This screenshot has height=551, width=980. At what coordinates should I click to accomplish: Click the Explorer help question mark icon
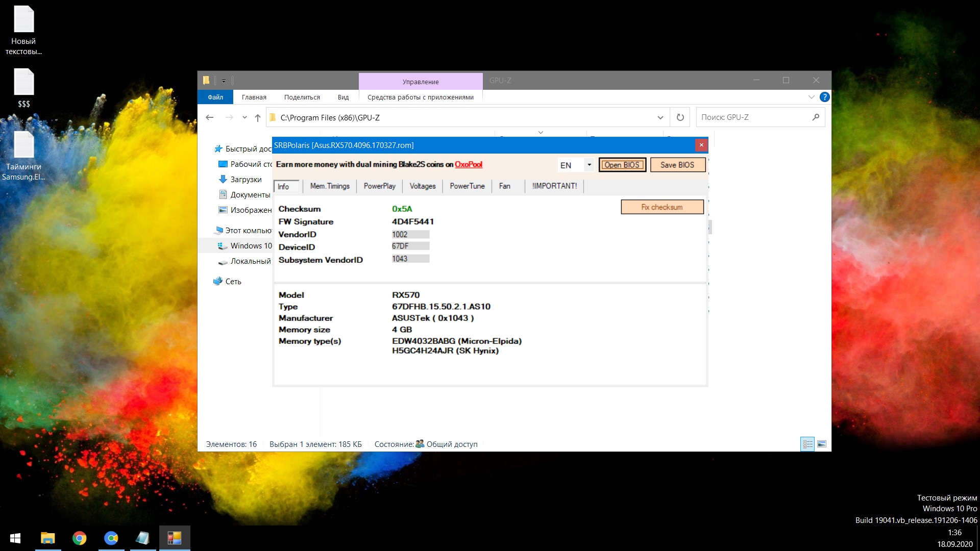[x=824, y=97]
